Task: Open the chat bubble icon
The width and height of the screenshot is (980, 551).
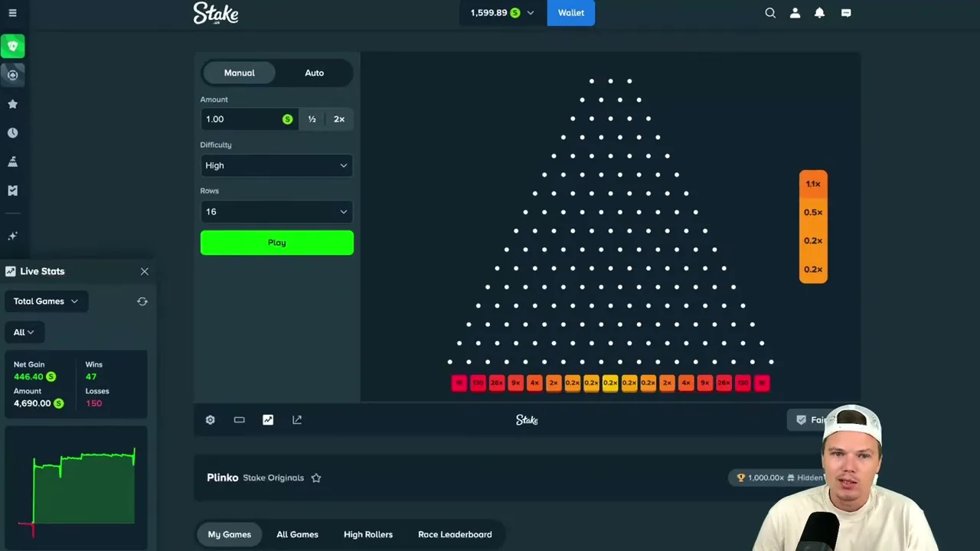Action: click(x=846, y=13)
